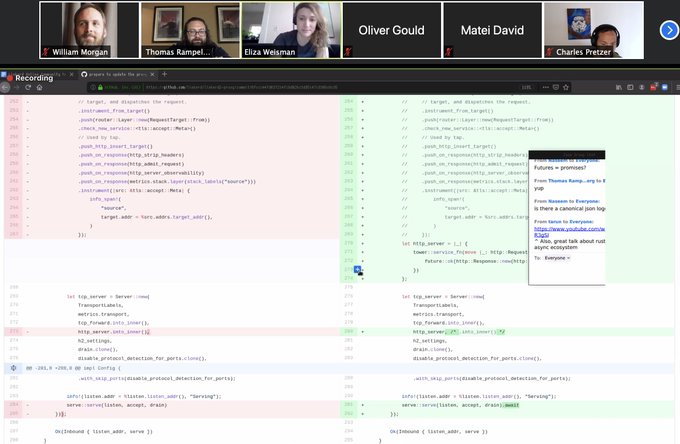Image resolution: width=680 pixels, height=444 pixels.
Task: Click the red extension icon with badge
Action: tap(654, 87)
